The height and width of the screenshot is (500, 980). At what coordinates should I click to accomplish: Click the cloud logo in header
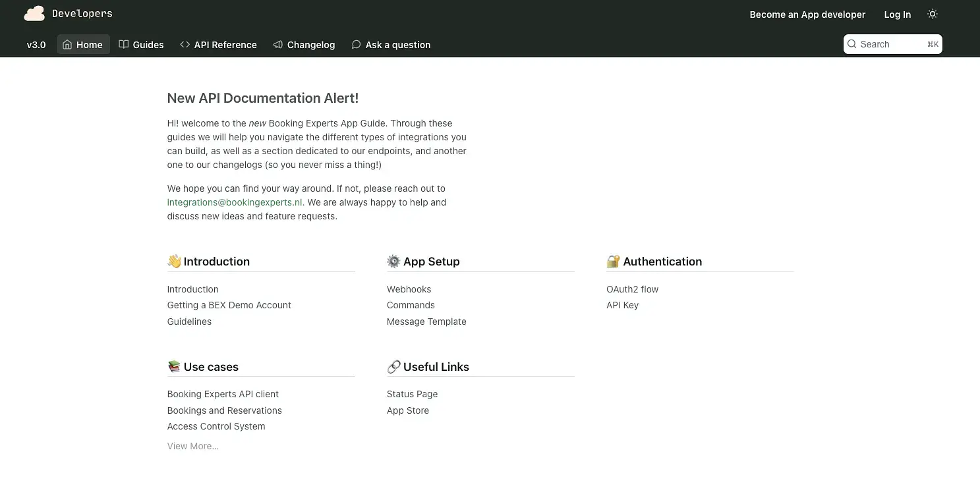pyautogui.click(x=34, y=13)
